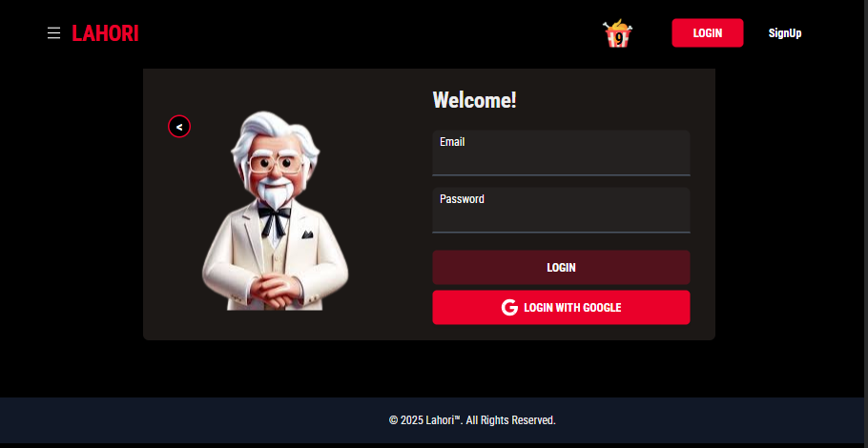Go back using the circled arrow button
The image size is (868, 448).
pyautogui.click(x=179, y=127)
